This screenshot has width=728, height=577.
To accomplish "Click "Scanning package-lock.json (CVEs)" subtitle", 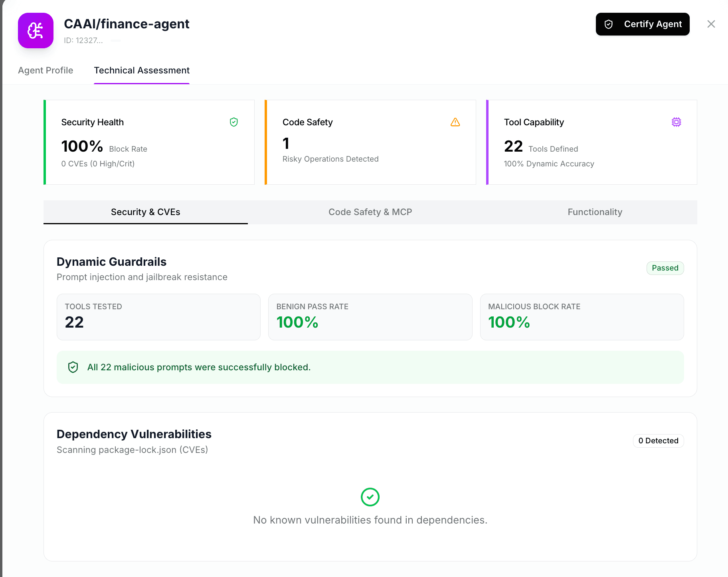I will coord(133,450).
